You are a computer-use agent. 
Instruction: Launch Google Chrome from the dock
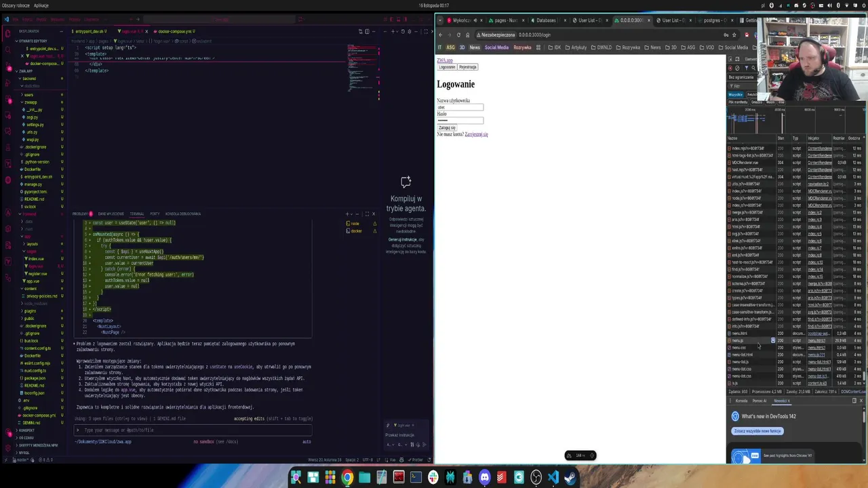347,477
